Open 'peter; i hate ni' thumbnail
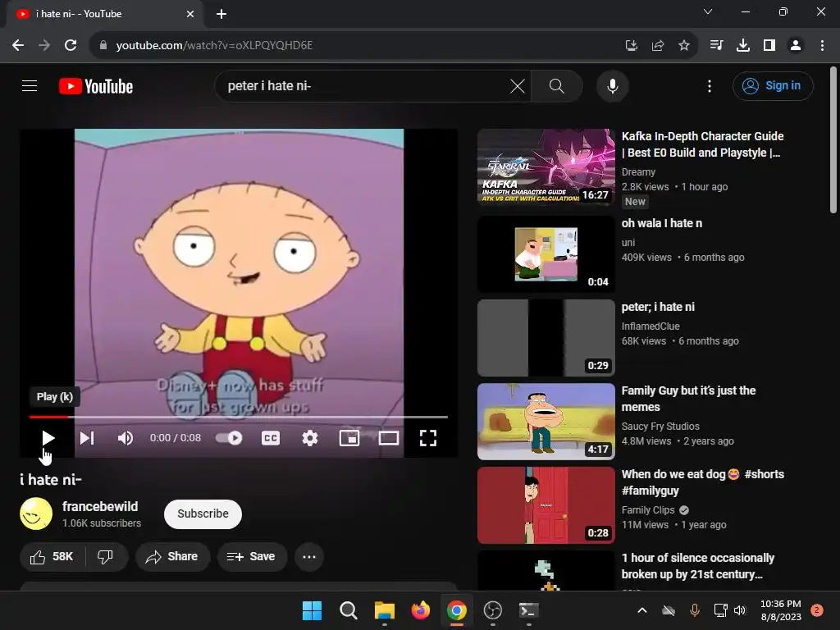Viewport: 840px width, 630px height. coord(546,337)
